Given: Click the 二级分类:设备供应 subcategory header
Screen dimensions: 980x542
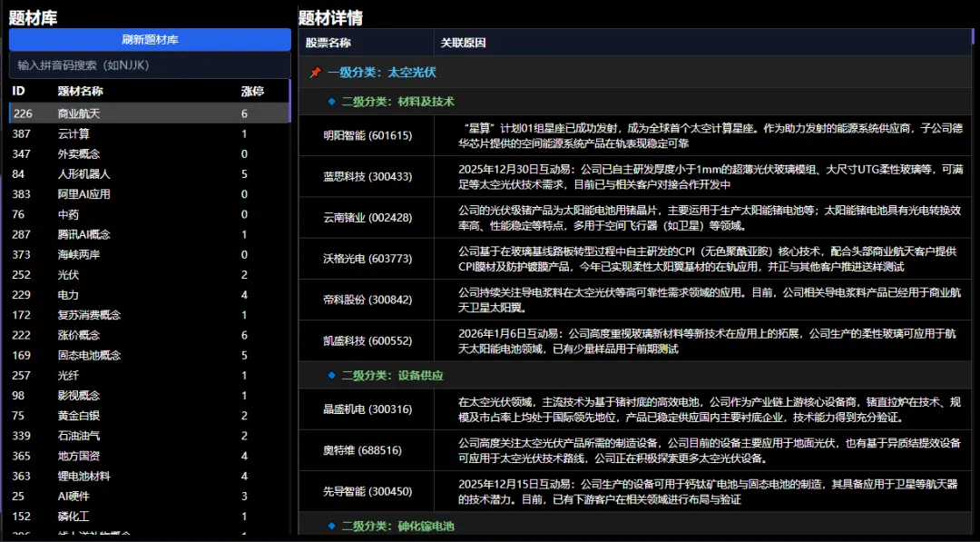Looking at the screenshot, I should click(634, 376).
